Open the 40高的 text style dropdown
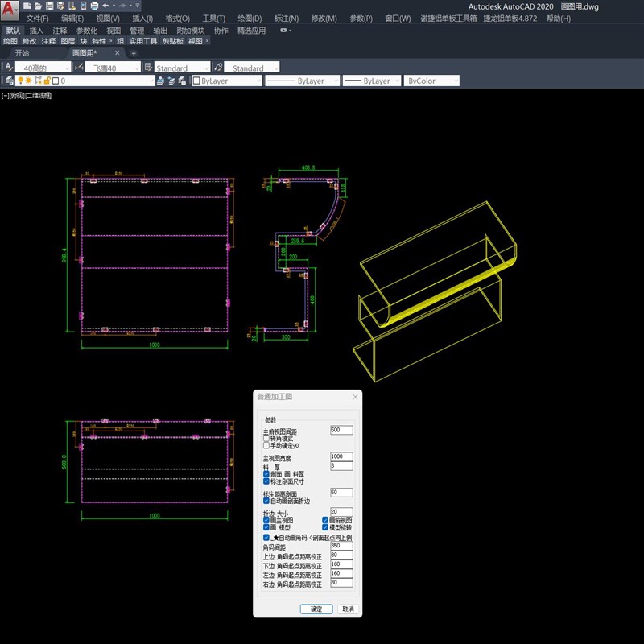Image resolution: width=644 pixels, height=644 pixels. coord(68,68)
